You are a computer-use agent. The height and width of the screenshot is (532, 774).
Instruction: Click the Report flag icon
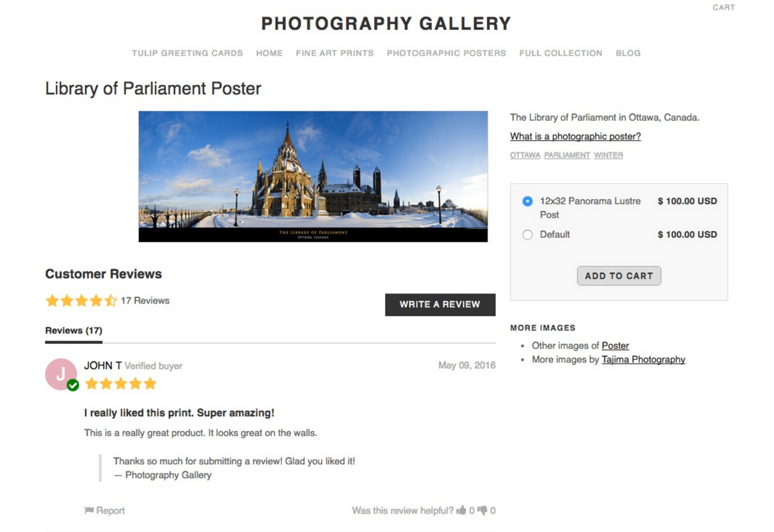pos(89,510)
